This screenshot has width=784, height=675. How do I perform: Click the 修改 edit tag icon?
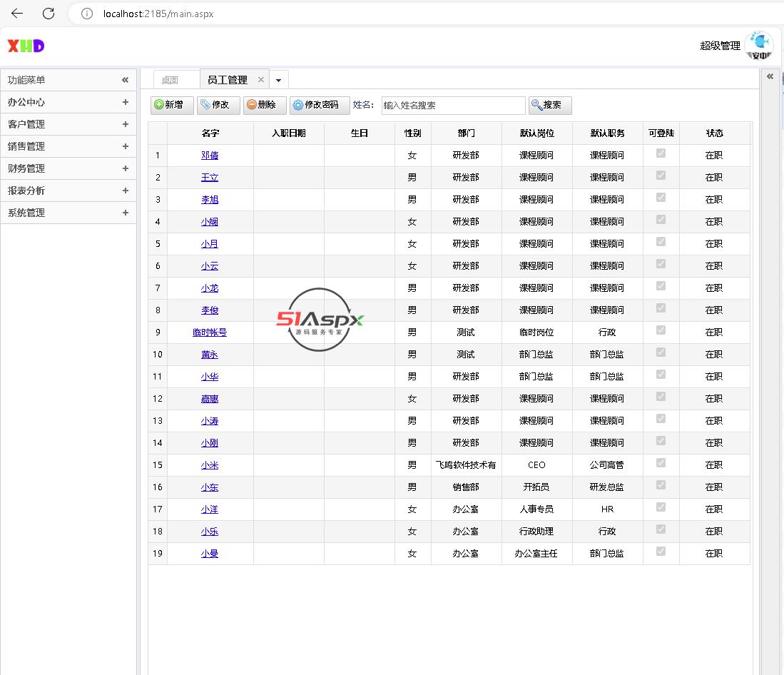[x=205, y=105]
